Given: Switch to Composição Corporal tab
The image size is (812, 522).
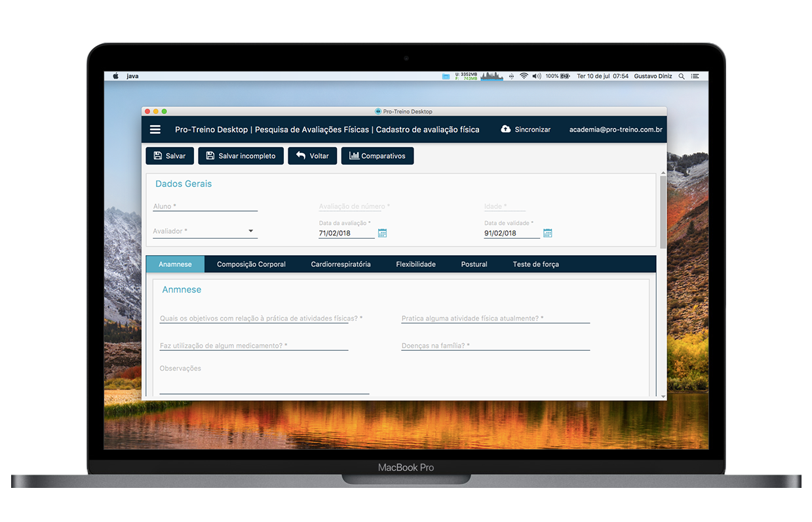Looking at the screenshot, I should 251,264.
